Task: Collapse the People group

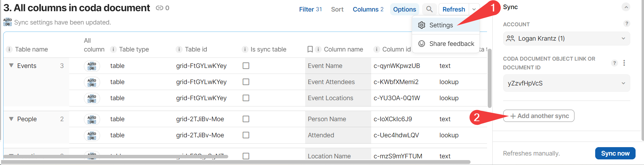Action: (x=11, y=119)
